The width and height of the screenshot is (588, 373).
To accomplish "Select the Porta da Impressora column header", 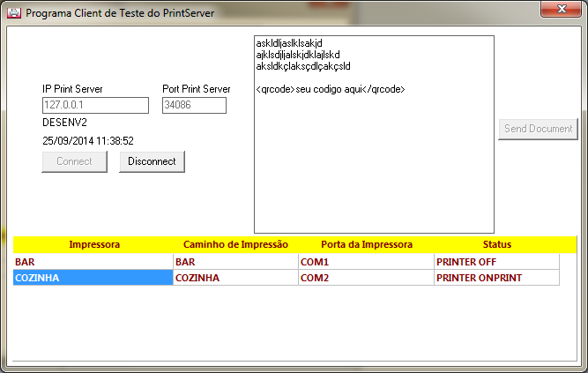I will tap(367, 244).
